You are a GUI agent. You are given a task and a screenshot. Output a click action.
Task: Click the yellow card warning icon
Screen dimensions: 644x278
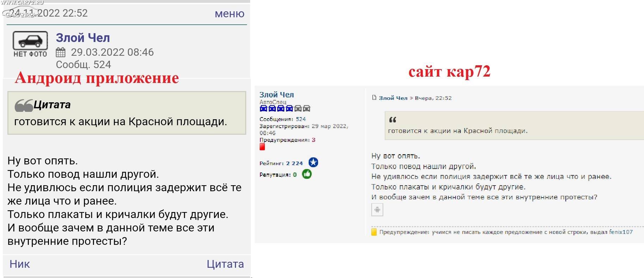pyautogui.click(x=374, y=232)
